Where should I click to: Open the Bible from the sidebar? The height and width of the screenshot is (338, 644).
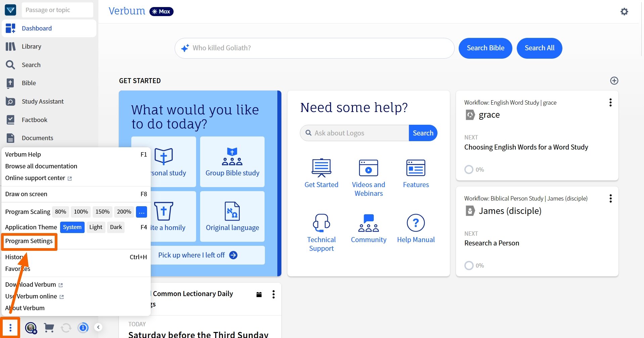(49, 83)
